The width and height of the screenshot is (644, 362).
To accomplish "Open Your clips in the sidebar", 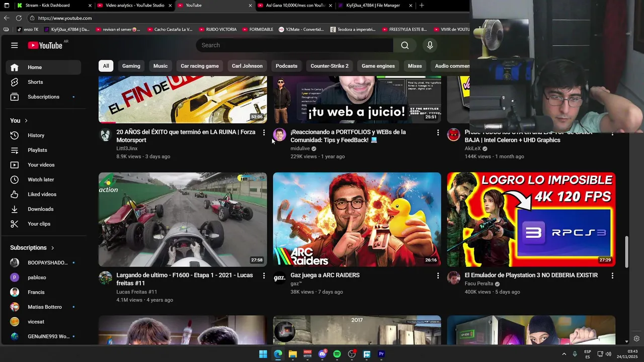I will pyautogui.click(x=43, y=224).
